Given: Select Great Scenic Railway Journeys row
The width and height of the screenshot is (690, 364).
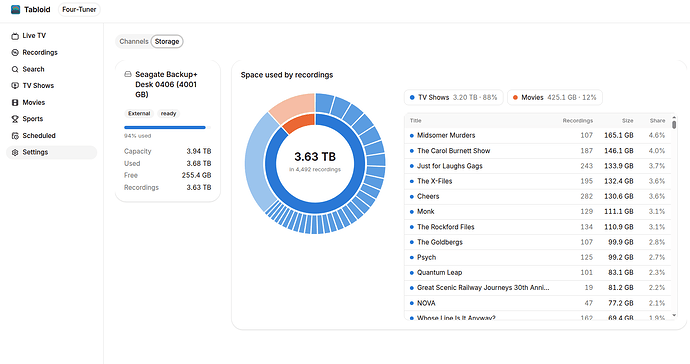Looking at the screenshot, I should (538, 288).
